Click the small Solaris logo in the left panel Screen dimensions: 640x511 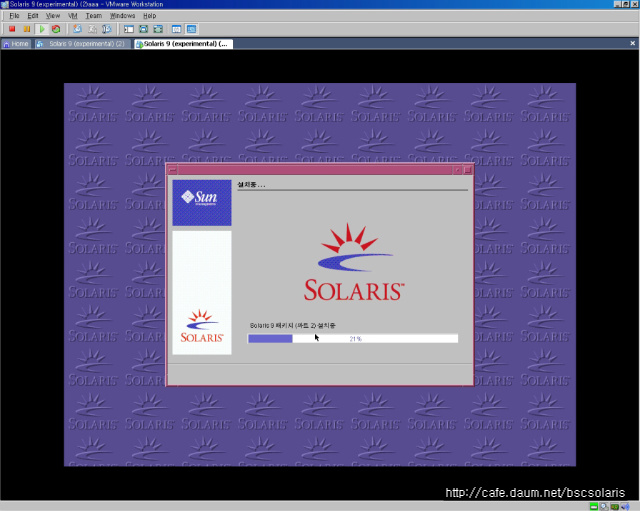pos(202,326)
